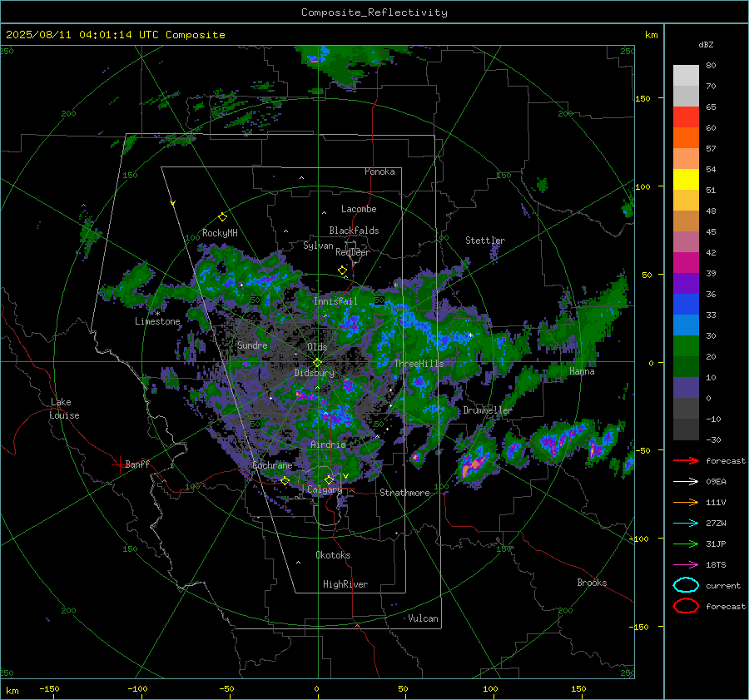The image size is (749, 700).
Task: Pick the light orange 54–57 dBZ swatch
Action: 686,159
